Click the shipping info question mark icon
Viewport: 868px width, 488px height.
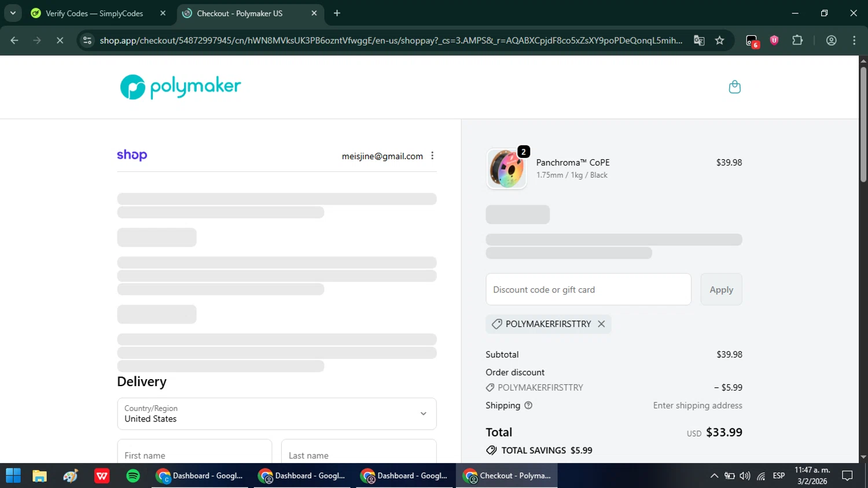pyautogui.click(x=528, y=405)
